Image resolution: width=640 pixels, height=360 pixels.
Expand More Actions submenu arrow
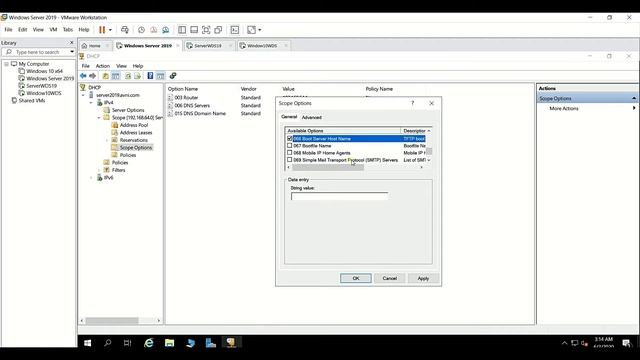[634, 108]
